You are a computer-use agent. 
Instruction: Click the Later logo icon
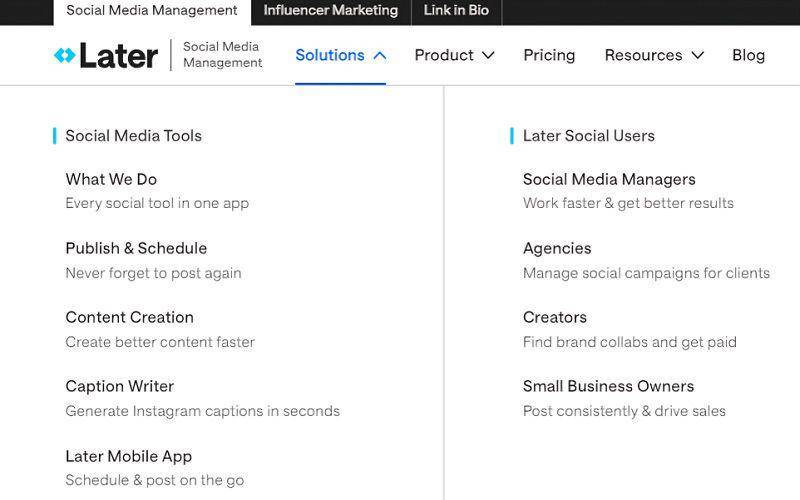point(64,55)
